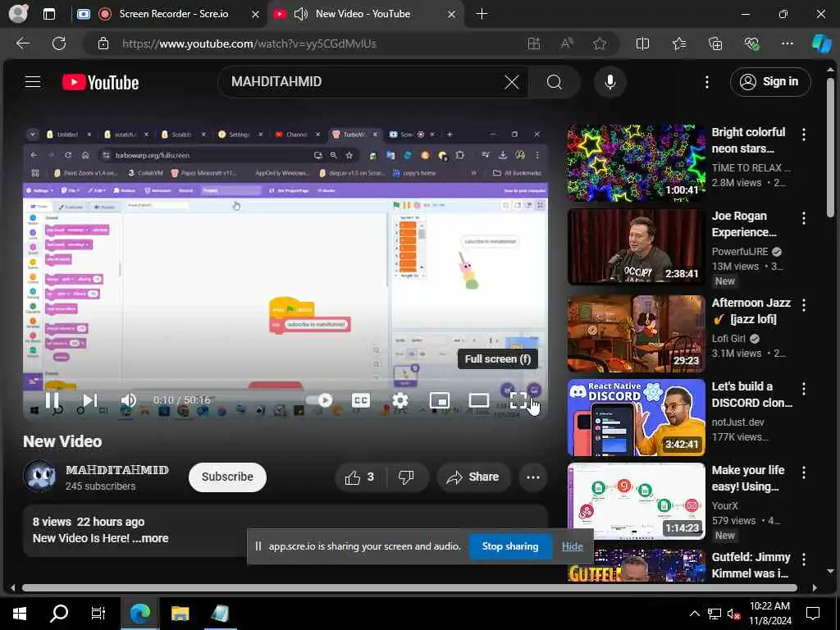Open more actions menu beside Share

pyautogui.click(x=532, y=477)
